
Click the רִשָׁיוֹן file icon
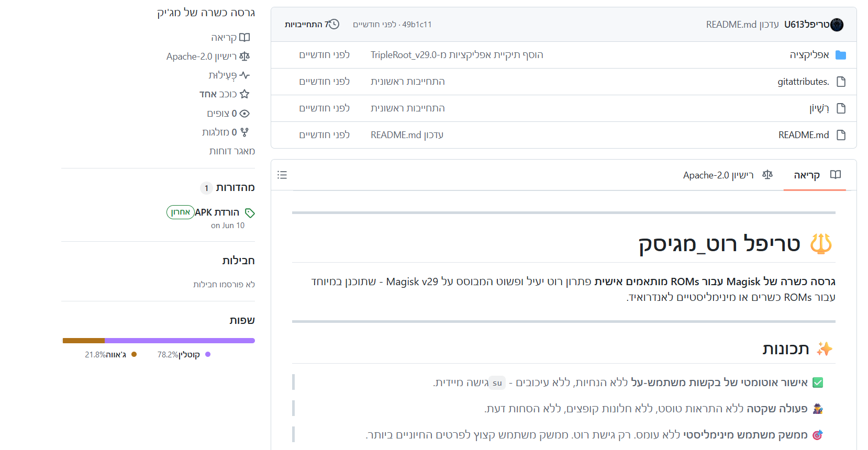click(x=841, y=108)
